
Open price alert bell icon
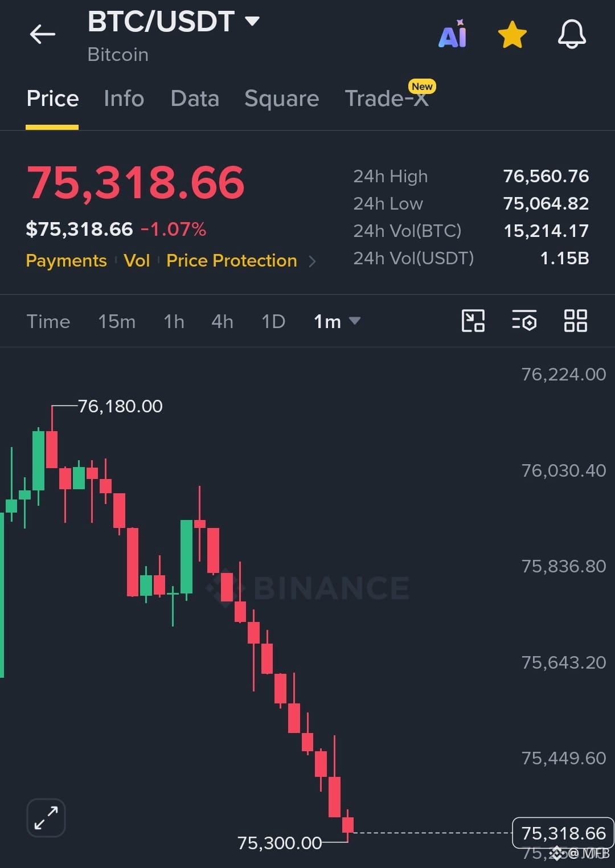[x=572, y=34]
